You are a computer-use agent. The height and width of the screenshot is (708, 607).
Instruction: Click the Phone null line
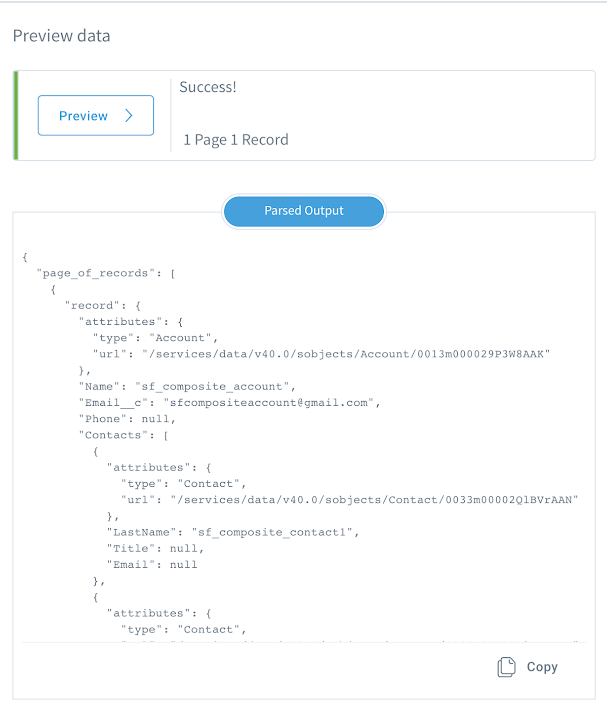127,419
